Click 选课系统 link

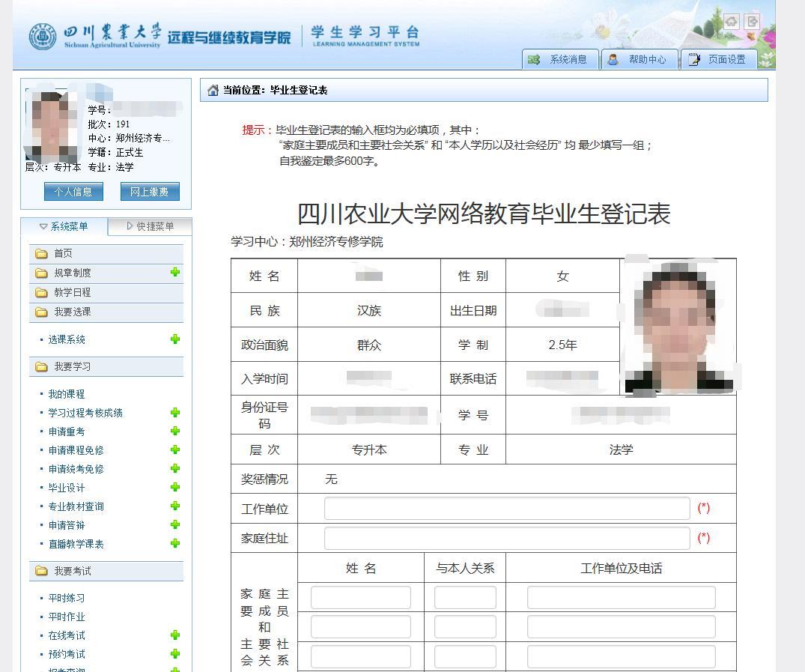(67, 339)
